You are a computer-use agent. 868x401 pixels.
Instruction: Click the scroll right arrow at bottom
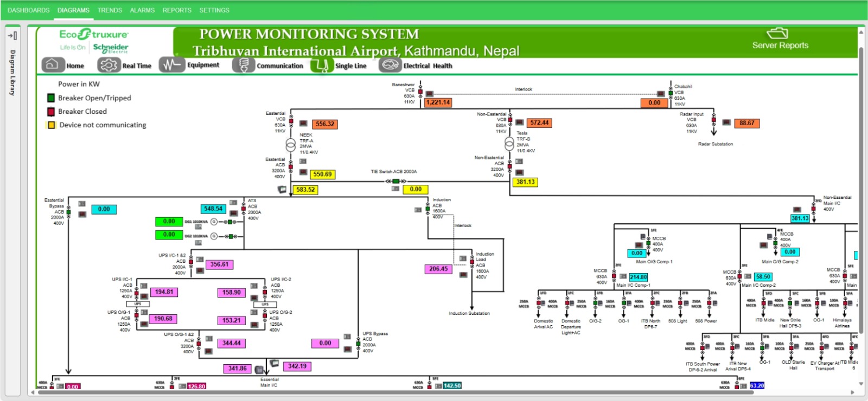[x=853, y=392]
